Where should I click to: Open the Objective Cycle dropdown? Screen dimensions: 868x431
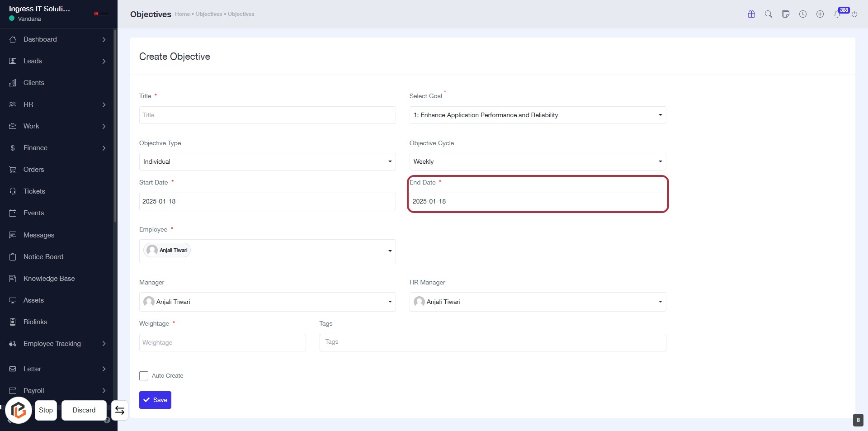click(x=538, y=162)
